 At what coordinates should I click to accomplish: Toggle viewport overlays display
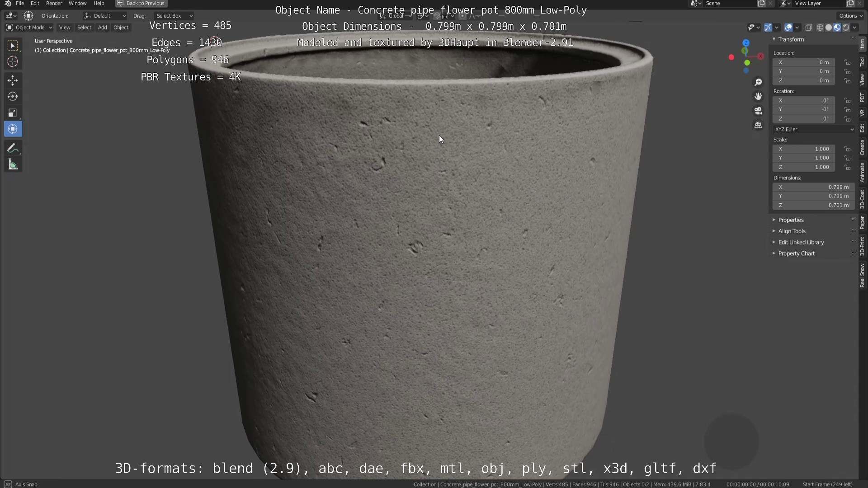click(x=788, y=28)
